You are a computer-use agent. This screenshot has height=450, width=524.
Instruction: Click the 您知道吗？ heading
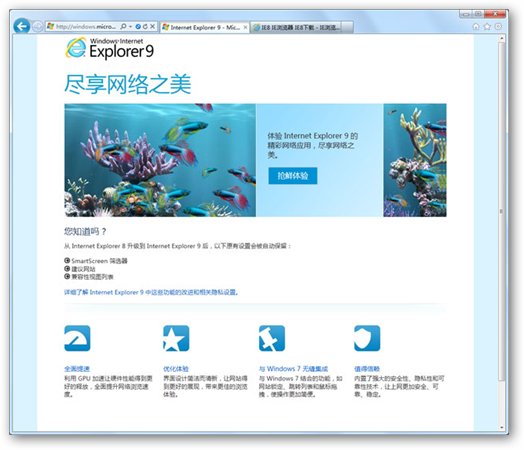(x=86, y=231)
